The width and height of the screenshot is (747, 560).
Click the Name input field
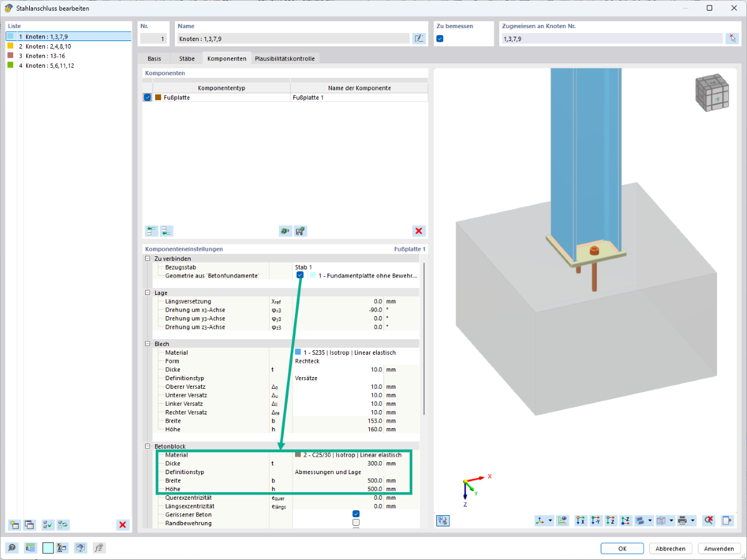click(293, 39)
